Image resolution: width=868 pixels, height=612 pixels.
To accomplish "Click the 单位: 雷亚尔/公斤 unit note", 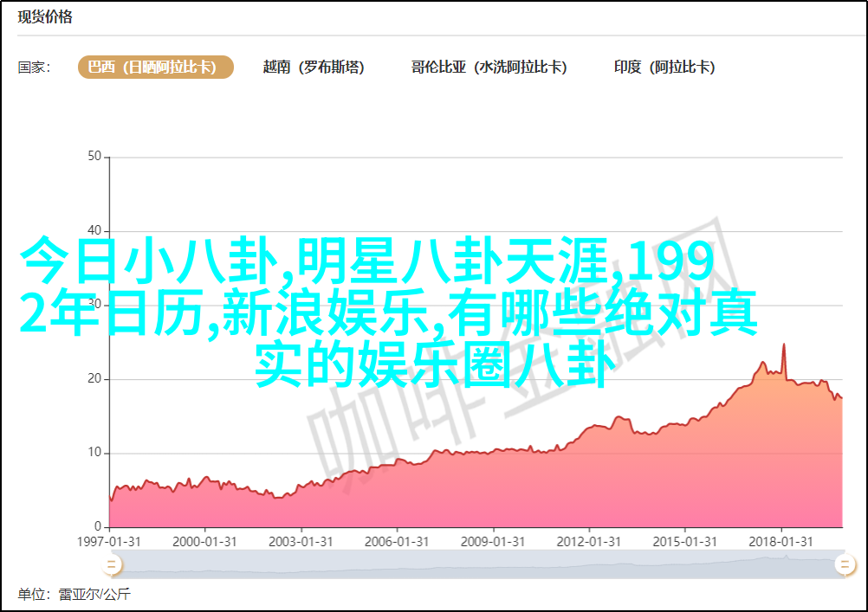I will pyautogui.click(x=74, y=595).
